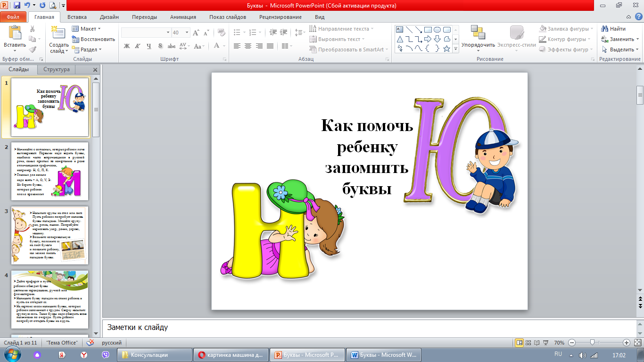This screenshot has width=644, height=362.
Task: Open change case Aa dropdown
Action: coord(199,46)
